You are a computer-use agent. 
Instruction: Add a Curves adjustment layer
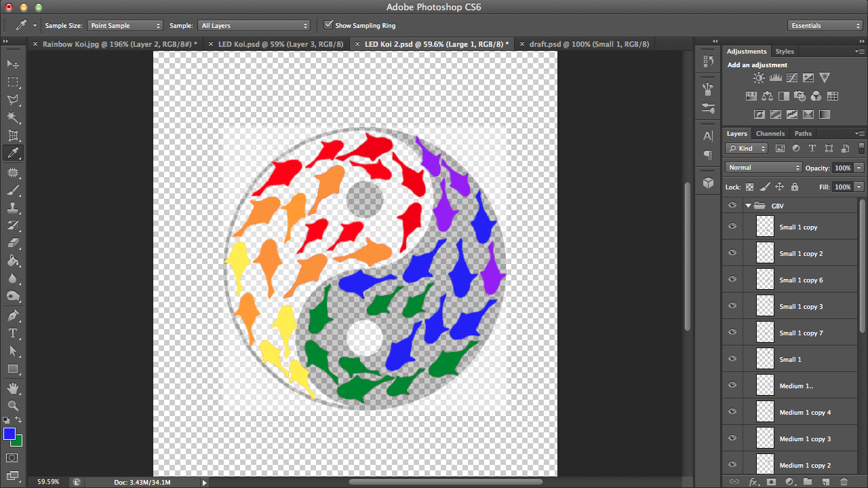pyautogui.click(x=792, y=77)
